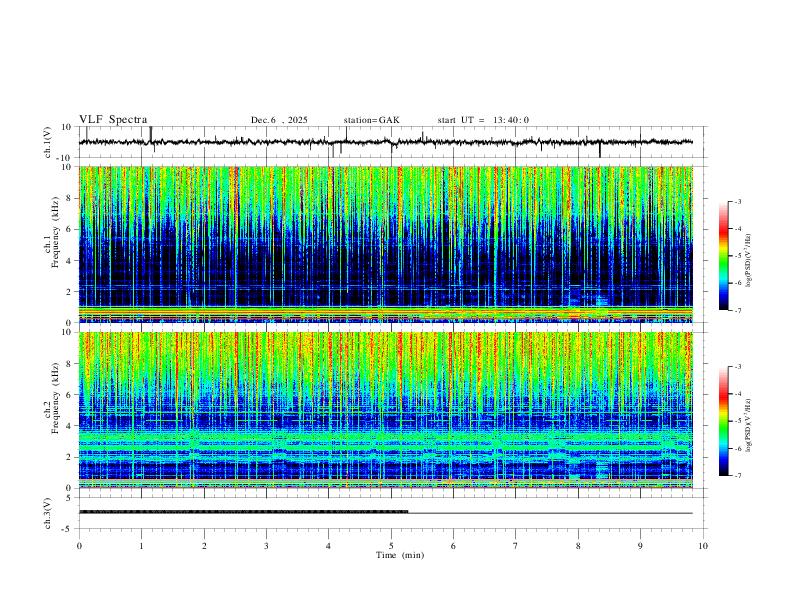The width and height of the screenshot is (792, 612).
Task: Click the "station=GAK" header label
Action: click(x=371, y=120)
